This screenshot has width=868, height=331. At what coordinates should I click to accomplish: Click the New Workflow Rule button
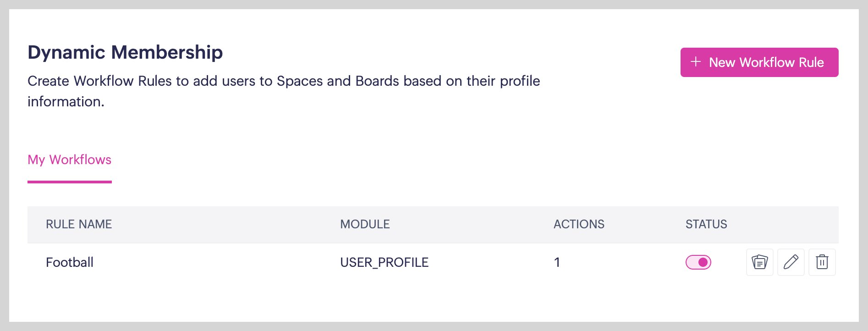tap(759, 62)
